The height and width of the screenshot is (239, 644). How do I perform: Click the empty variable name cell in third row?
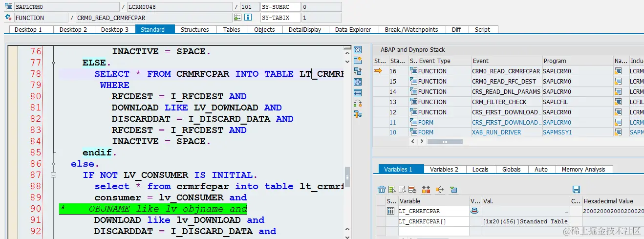click(x=433, y=231)
